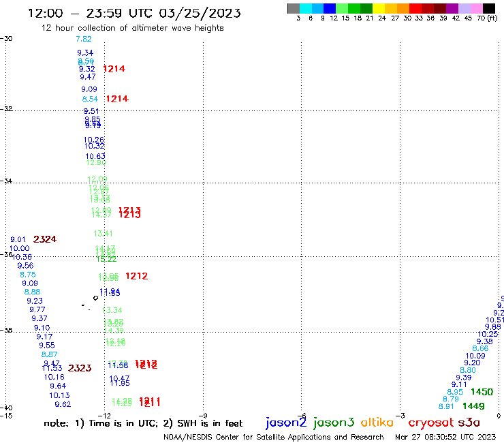Click the red time label 1214 beside 9.32
Image resolution: width=504 pixels, height=443 pixels.
click(x=114, y=69)
